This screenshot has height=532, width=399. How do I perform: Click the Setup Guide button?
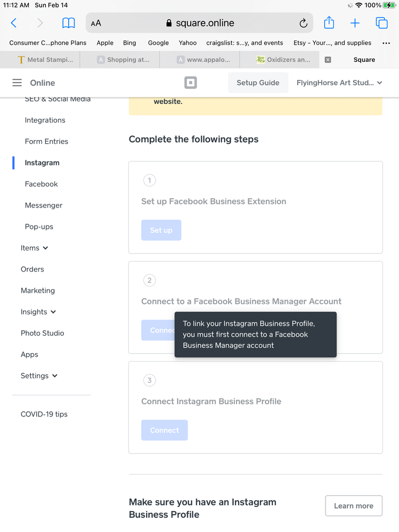tap(258, 83)
